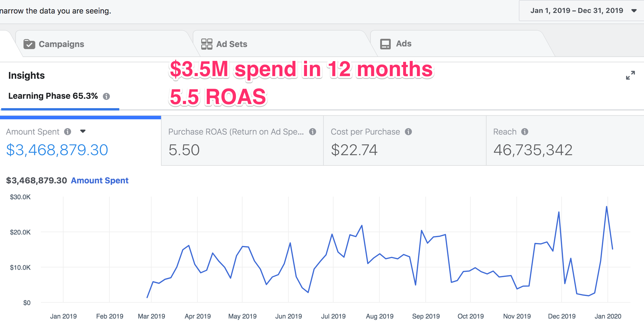Click the Dec 2019 spend peak on chart
This screenshot has width=644, height=335.
(x=559, y=212)
